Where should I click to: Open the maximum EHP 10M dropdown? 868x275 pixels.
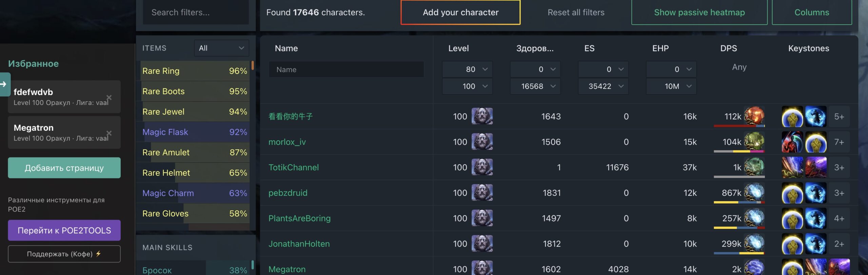pyautogui.click(x=671, y=86)
